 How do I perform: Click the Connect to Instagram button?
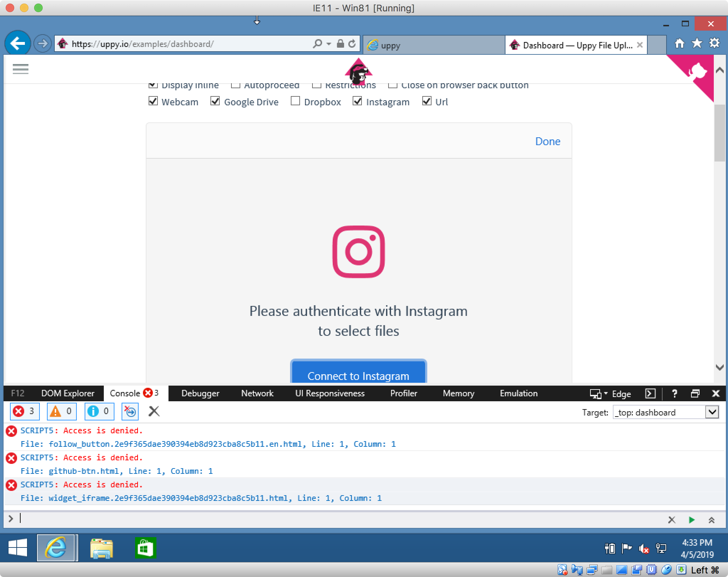coord(358,372)
